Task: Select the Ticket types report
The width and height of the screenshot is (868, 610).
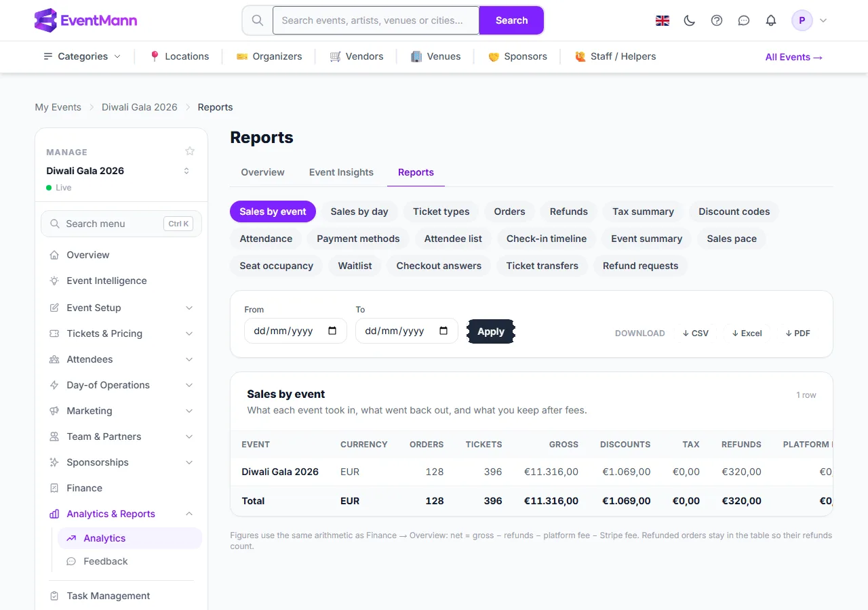Action: 441,211
